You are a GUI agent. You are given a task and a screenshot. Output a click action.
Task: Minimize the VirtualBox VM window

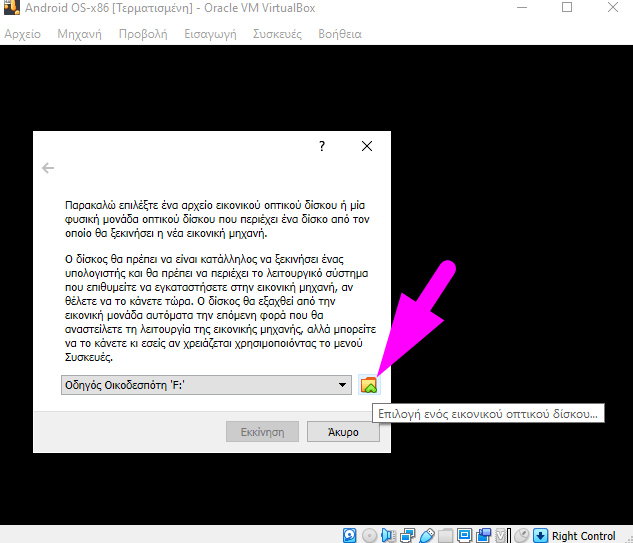[522, 8]
